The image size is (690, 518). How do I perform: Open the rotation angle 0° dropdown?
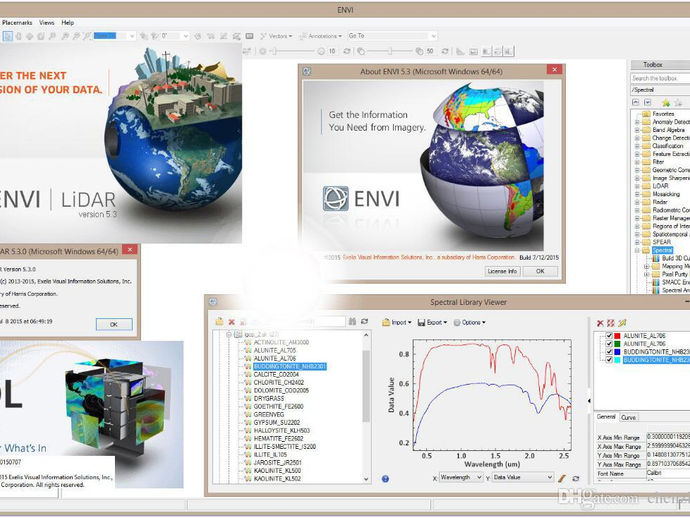click(x=186, y=36)
